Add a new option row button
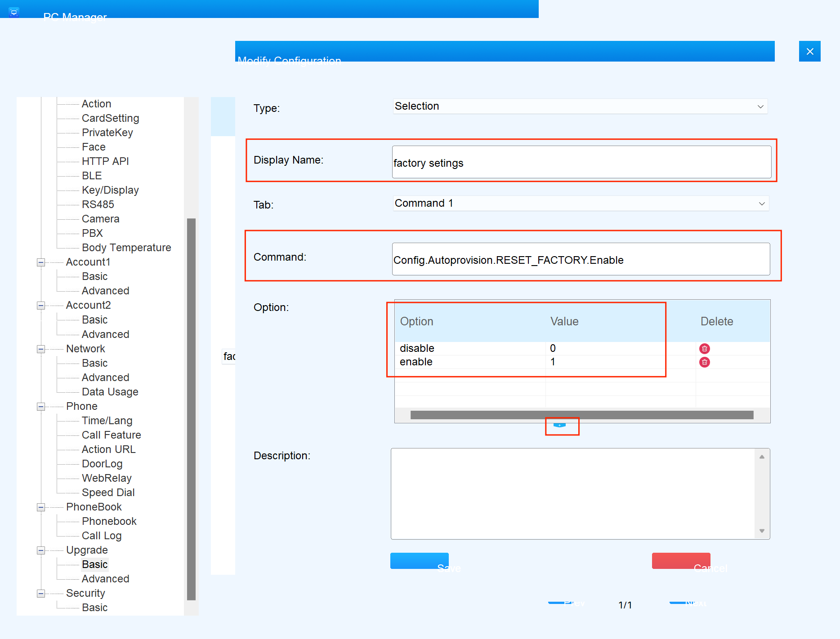Screen dimensions: 840x639 click(x=559, y=425)
